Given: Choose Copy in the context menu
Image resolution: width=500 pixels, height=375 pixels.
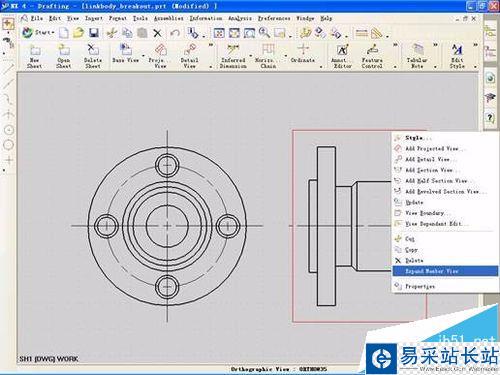Looking at the screenshot, I should pyautogui.click(x=445, y=249).
